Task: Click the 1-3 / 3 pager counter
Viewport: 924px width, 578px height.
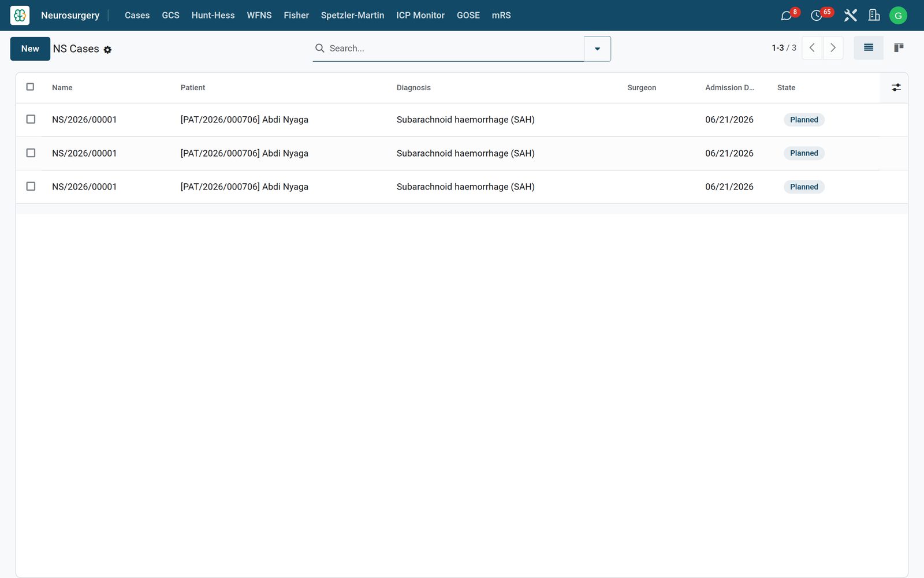Action: (x=784, y=48)
